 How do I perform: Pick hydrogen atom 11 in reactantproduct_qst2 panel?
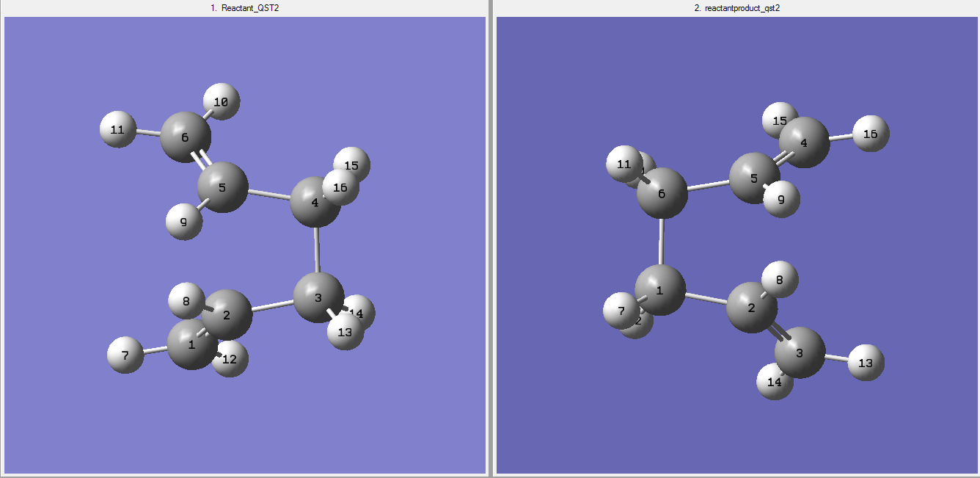click(x=624, y=164)
